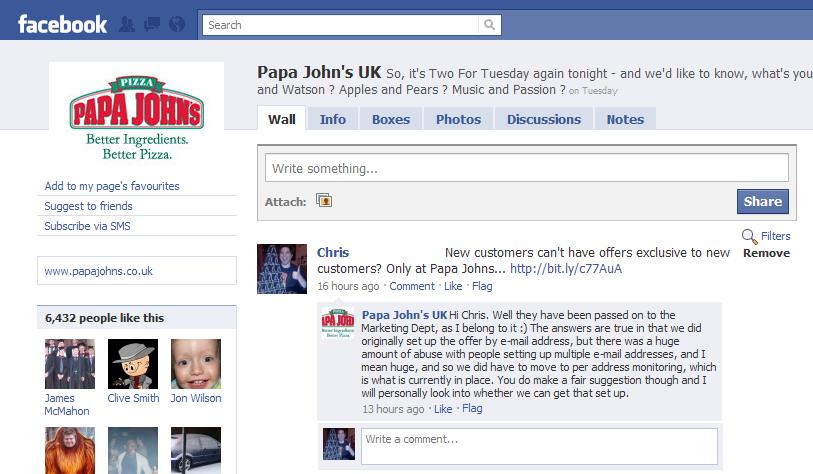Click Suggest to friends link
The image size is (813, 474).
coord(88,206)
